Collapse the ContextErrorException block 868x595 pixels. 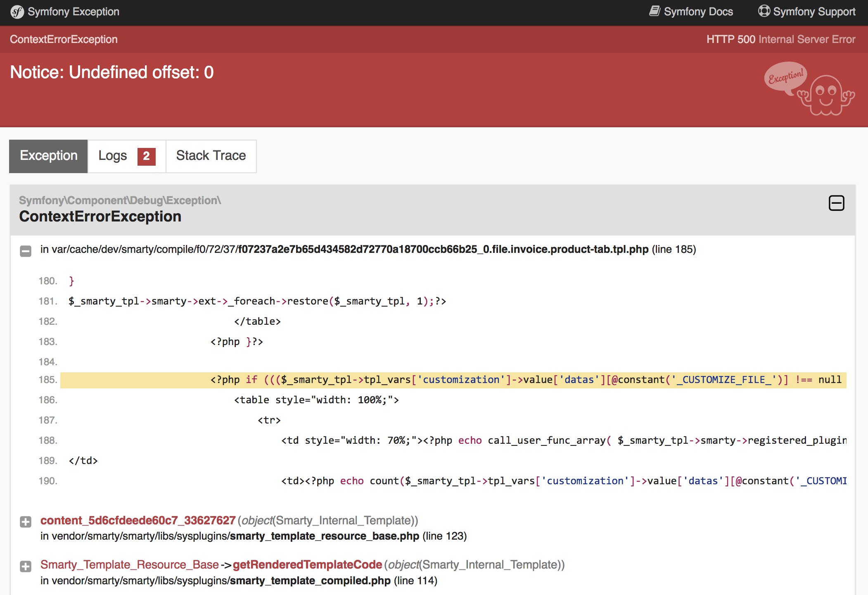(836, 203)
